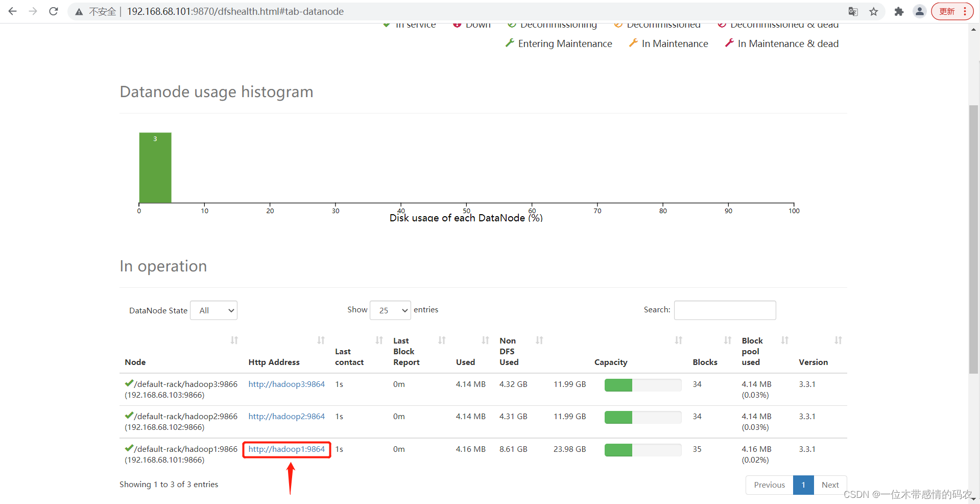Viewport: 980px width, 504px height.
Task: Open the hadoop3:9864 link
Action: point(286,384)
